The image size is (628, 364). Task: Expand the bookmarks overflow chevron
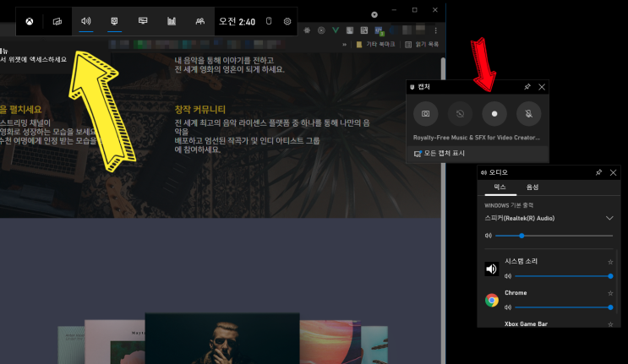pyautogui.click(x=345, y=45)
